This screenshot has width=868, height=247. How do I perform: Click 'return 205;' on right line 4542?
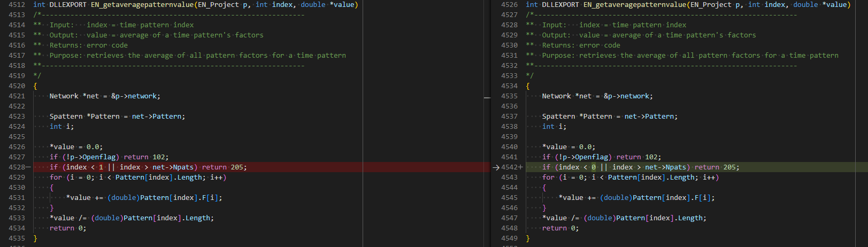pos(717,167)
